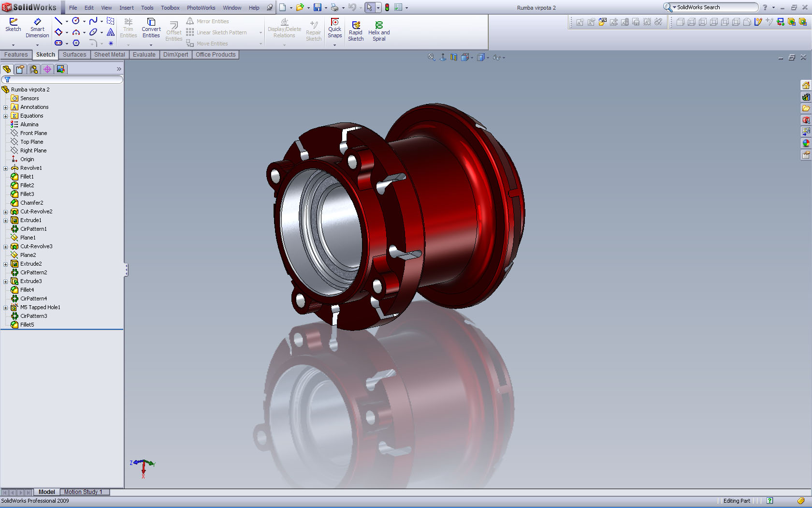Click the New document icon
The width and height of the screenshot is (812, 508).
(282, 7)
